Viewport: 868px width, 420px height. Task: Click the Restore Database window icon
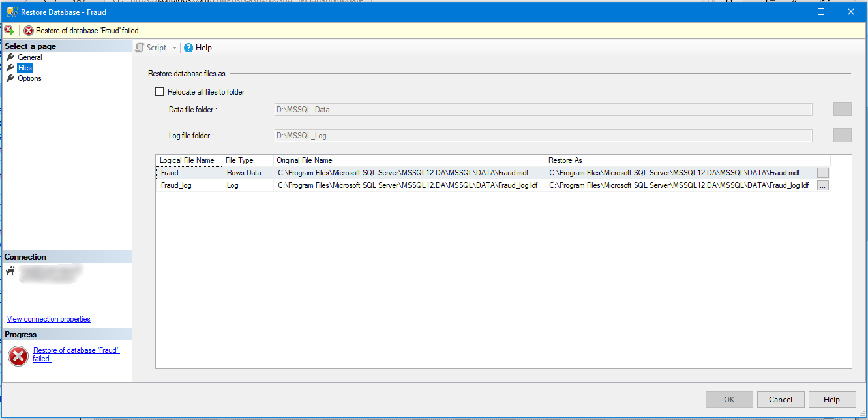tap(12, 12)
